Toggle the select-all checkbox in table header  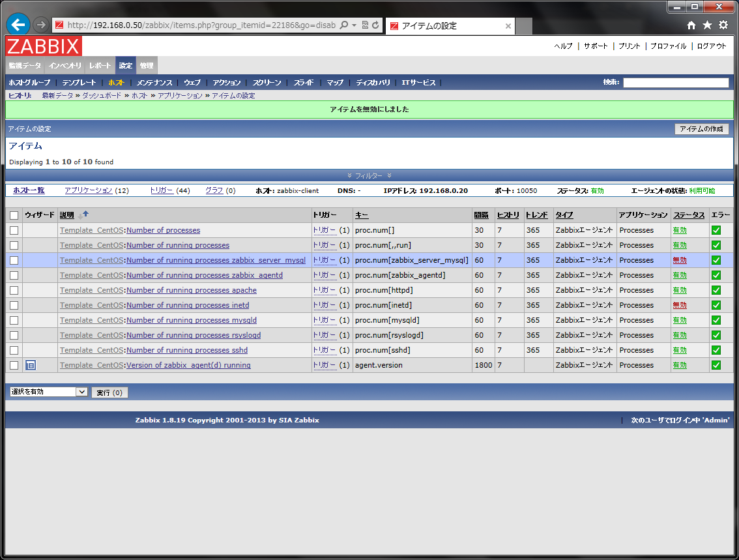click(x=14, y=215)
